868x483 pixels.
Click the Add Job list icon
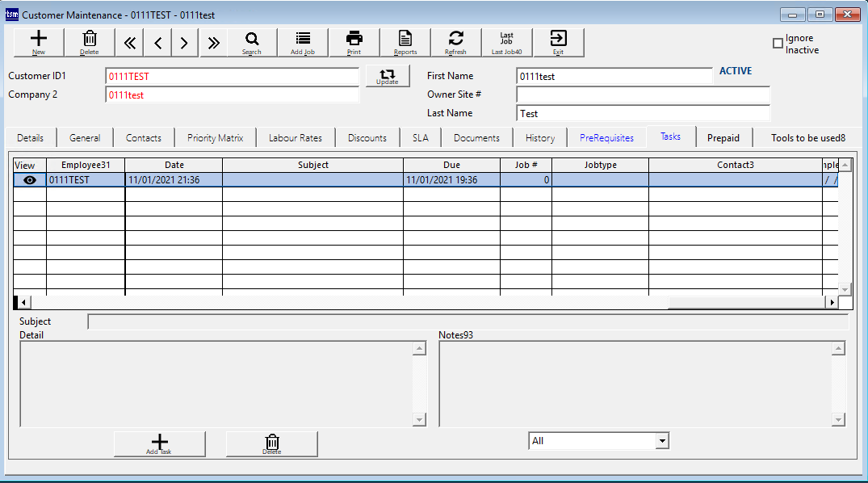[303, 42]
